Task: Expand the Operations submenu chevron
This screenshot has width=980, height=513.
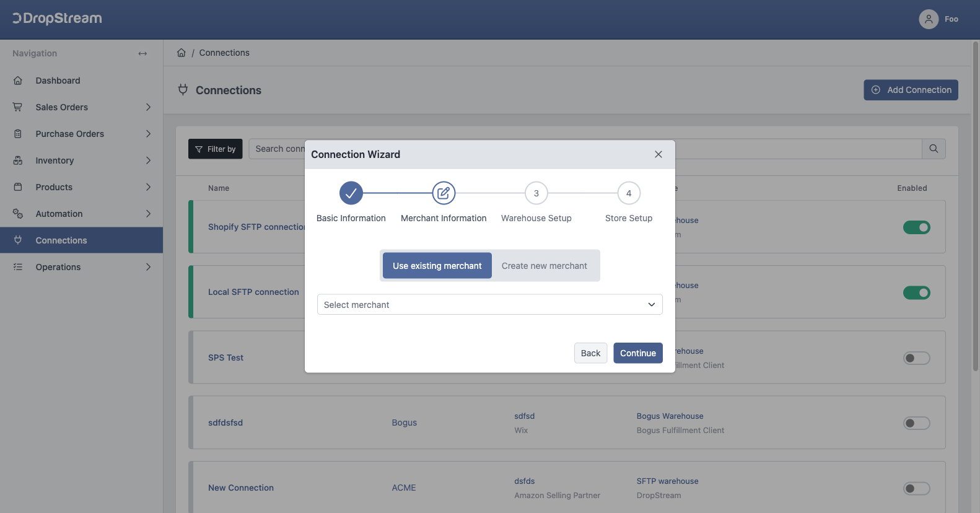Action: pos(148,267)
